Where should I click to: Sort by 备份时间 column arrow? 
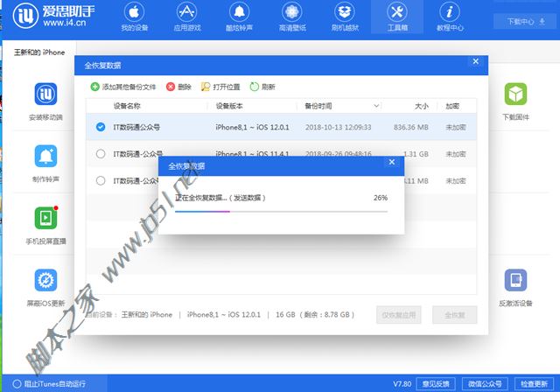(376, 106)
